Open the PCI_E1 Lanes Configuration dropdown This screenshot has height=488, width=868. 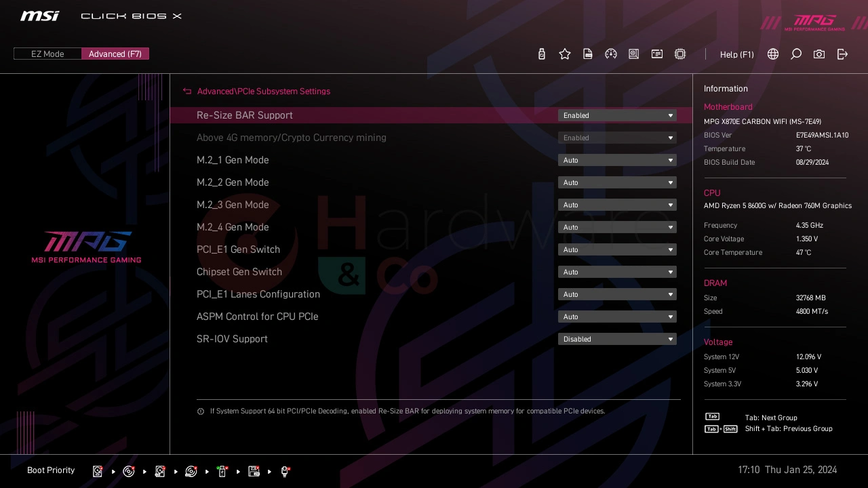tap(617, 294)
